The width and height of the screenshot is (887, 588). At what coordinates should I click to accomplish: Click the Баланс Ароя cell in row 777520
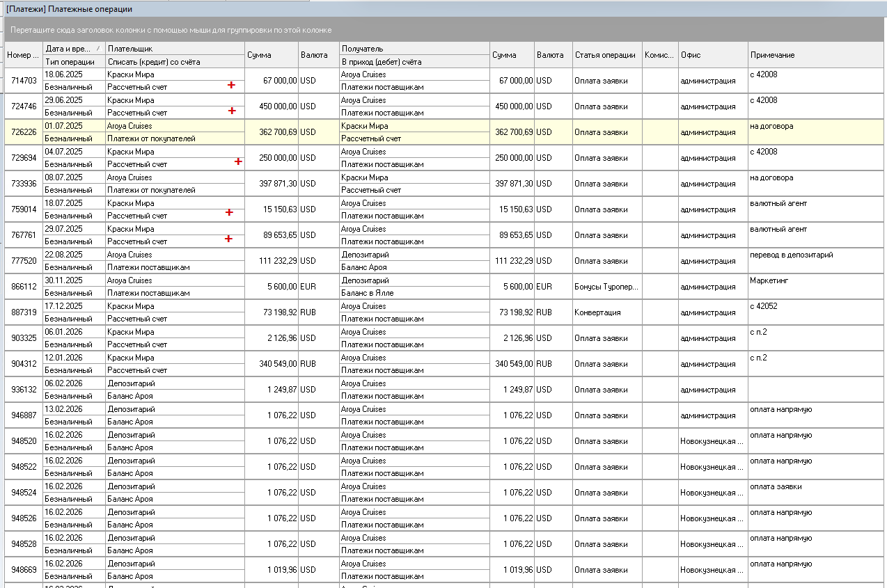pyautogui.click(x=414, y=267)
